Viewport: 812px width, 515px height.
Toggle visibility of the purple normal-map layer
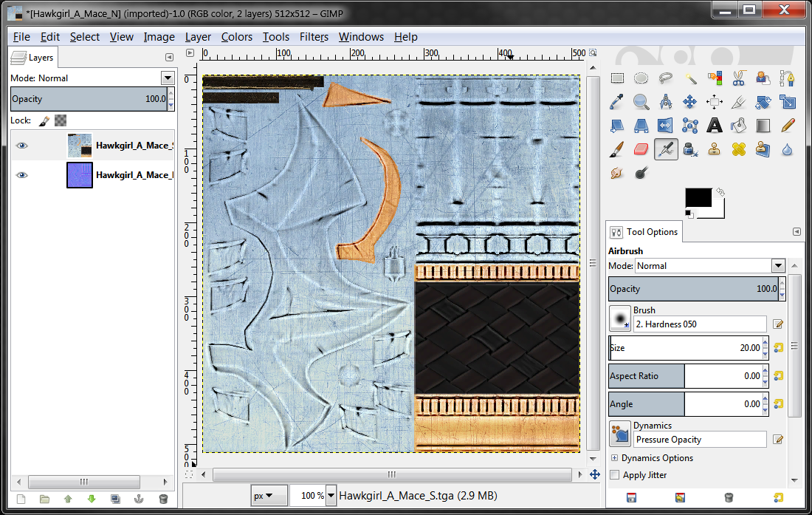click(x=22, y=175)
